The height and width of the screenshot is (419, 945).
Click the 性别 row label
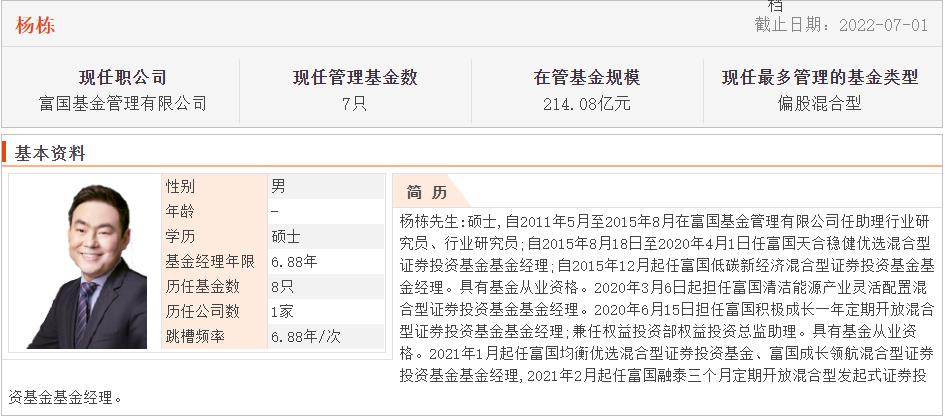click(180, 187)
